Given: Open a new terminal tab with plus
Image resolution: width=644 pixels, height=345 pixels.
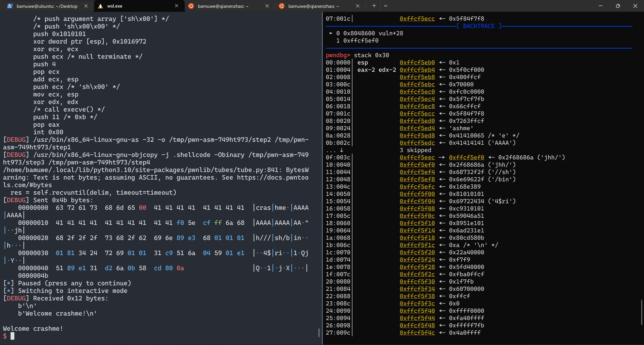Looking at the screenshot, I should (374, 6).
